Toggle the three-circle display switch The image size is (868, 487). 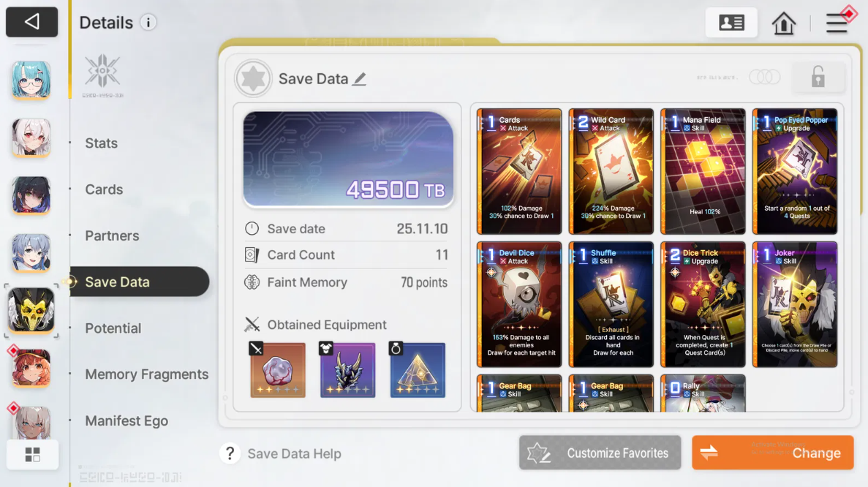click(764, 77)
